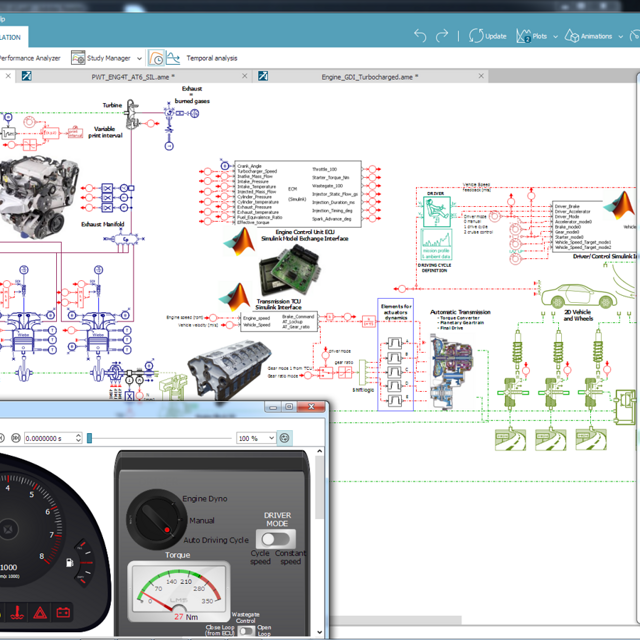This screenshot has width=640, height=640.
Task: Expand the Plots dropdown arrow
Action: [x=556, y=36]
